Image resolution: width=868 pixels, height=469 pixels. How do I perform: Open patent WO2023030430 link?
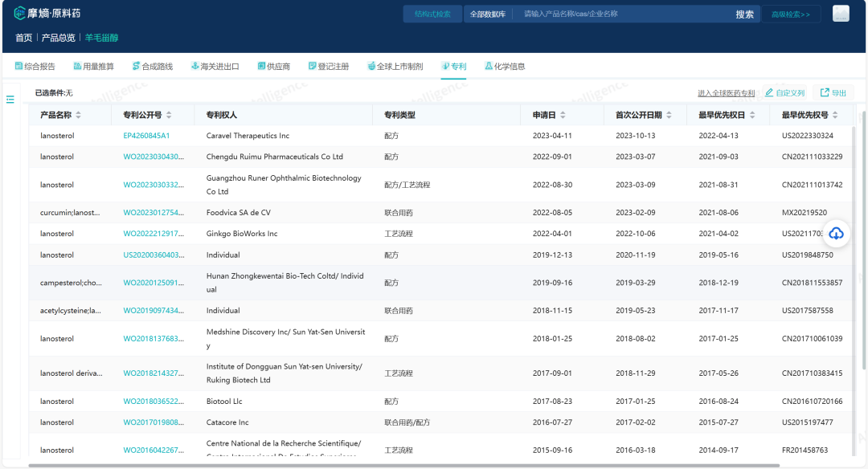(154, 157)
